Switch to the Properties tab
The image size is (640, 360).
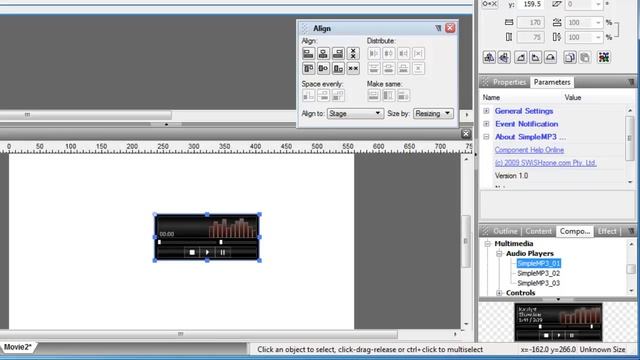coord(509,82)
